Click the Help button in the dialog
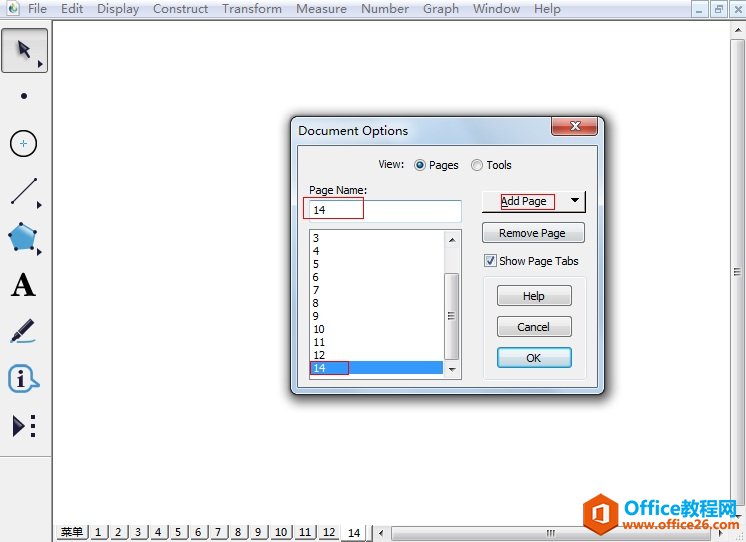This screenshot has height=542, width=746. [x=534, y=296]
